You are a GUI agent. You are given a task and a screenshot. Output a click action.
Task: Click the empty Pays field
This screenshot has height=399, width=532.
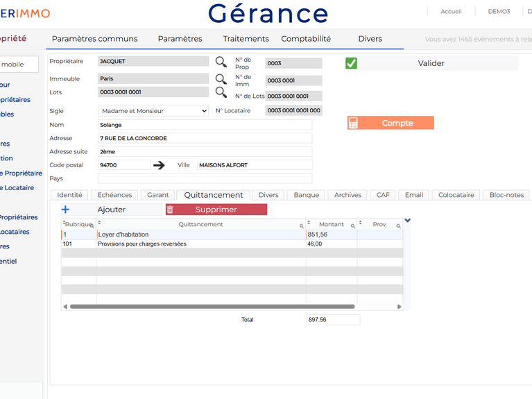click(x=205, y=178)
